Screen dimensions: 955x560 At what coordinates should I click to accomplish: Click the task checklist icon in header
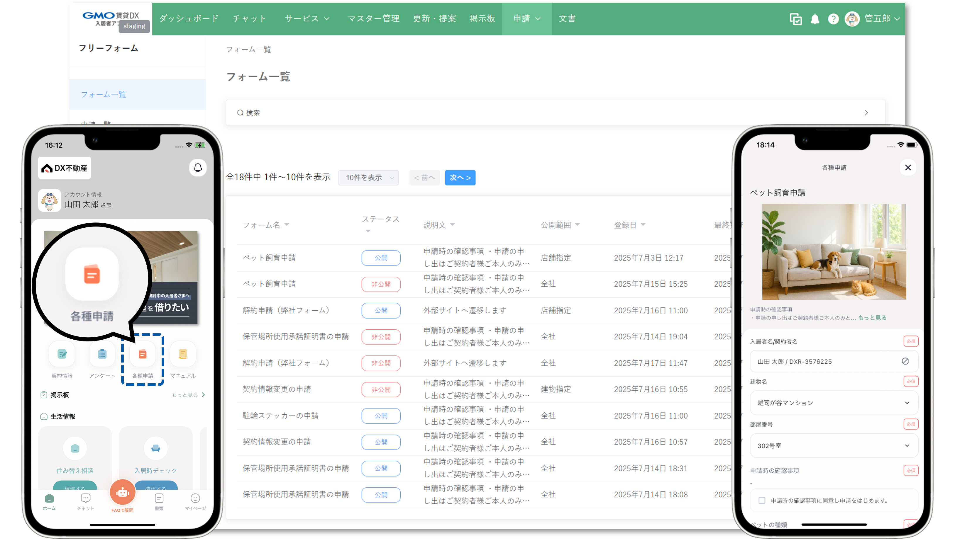[x=795, y=19]
